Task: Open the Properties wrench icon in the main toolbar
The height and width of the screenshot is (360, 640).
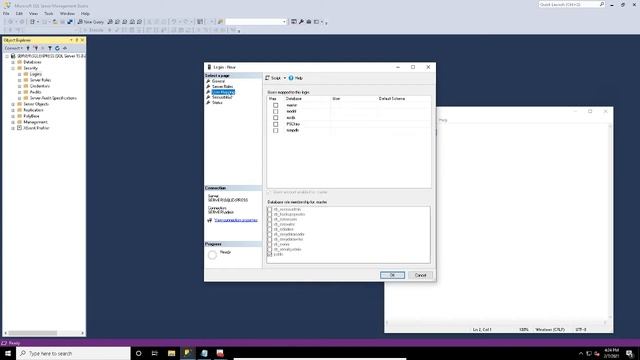Action: (301, 22)
